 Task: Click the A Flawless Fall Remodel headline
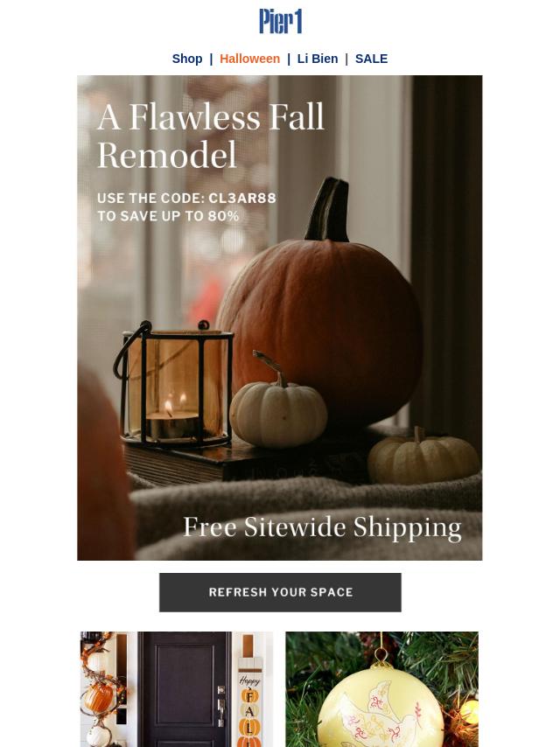tap(211, 136)
